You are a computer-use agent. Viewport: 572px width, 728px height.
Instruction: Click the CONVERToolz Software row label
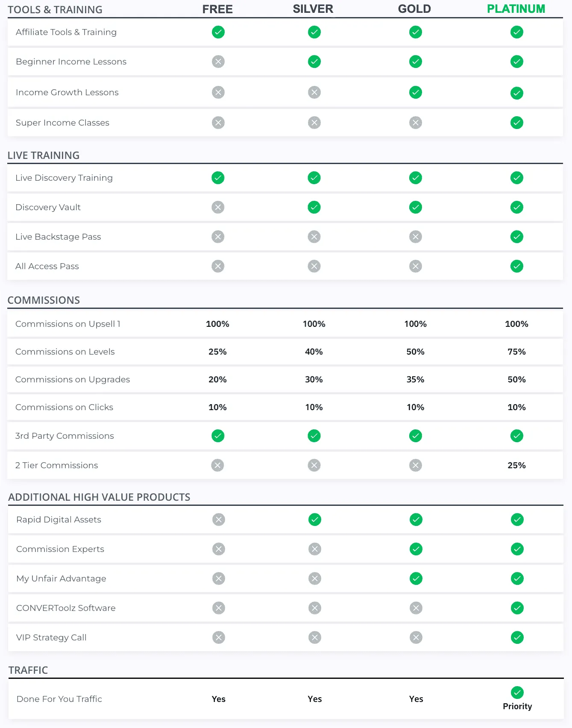(x=66, y=608)
